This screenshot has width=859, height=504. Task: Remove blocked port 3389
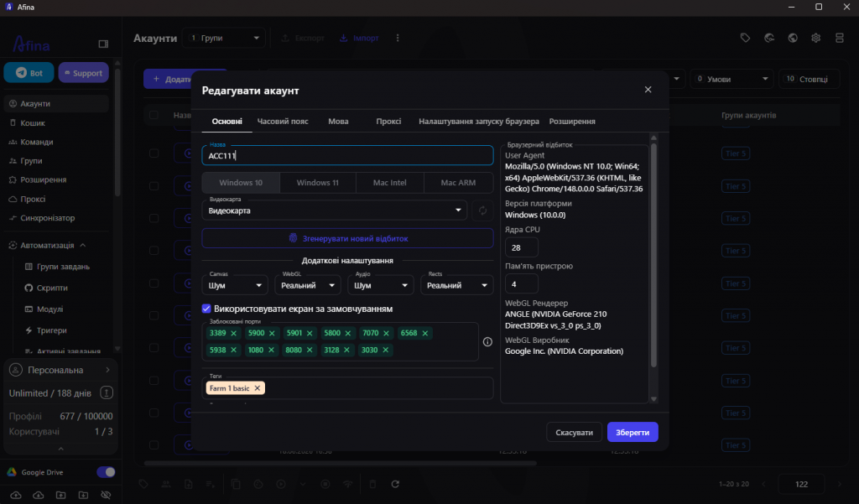233,333
